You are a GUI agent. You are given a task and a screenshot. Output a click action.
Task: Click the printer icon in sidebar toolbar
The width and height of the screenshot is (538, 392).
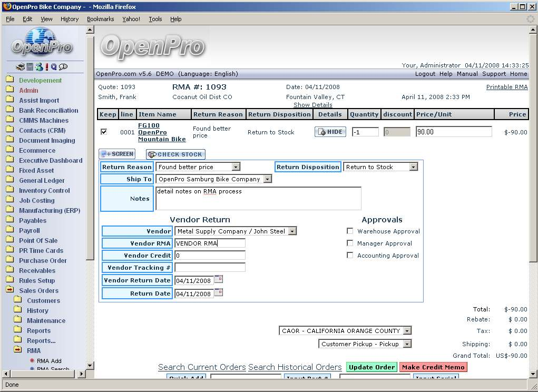[x=20, y=67]
